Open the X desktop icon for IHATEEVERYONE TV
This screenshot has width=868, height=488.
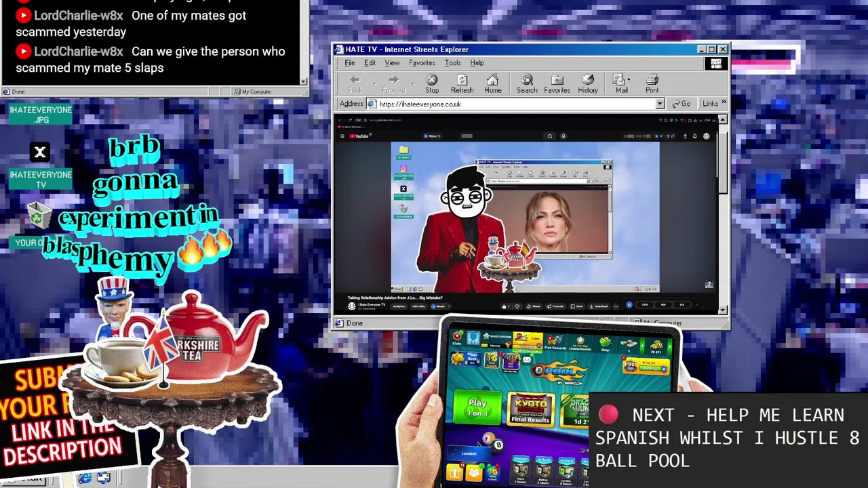(x=40, y=152)
